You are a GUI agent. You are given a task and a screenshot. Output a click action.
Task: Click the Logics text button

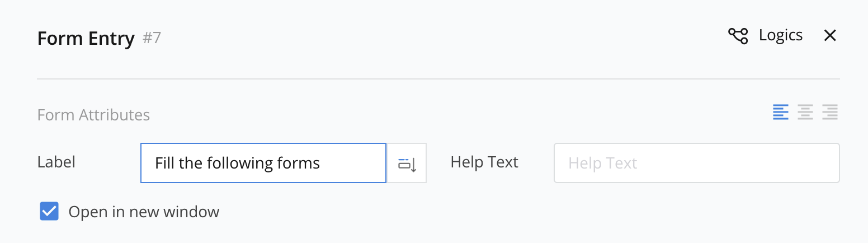[780, 36]
